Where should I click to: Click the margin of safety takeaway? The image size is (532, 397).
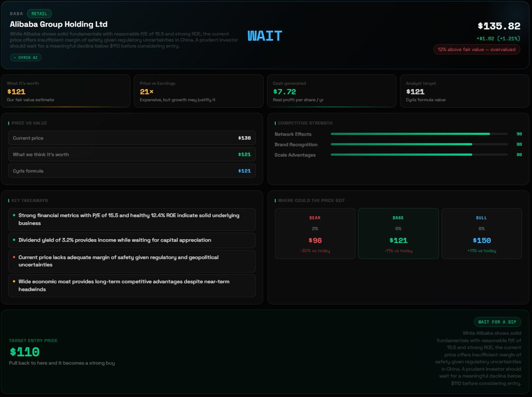pos(132,261)
